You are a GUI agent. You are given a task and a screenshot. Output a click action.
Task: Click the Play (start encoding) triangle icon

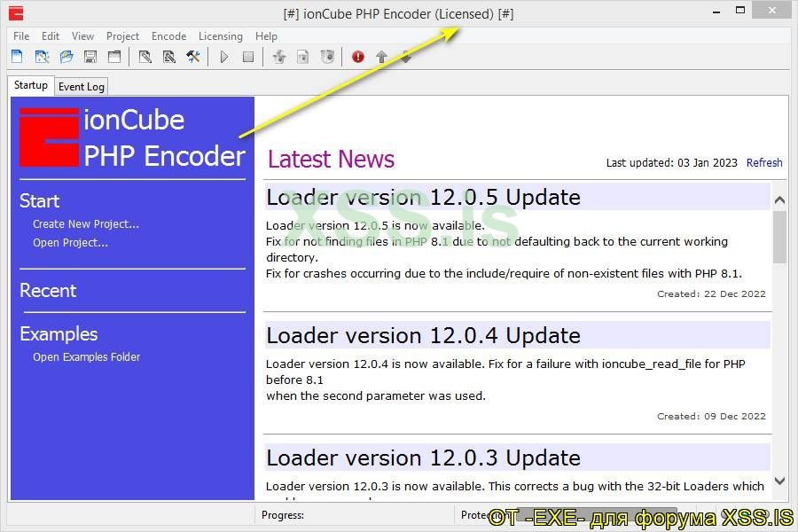coord(224,57)
